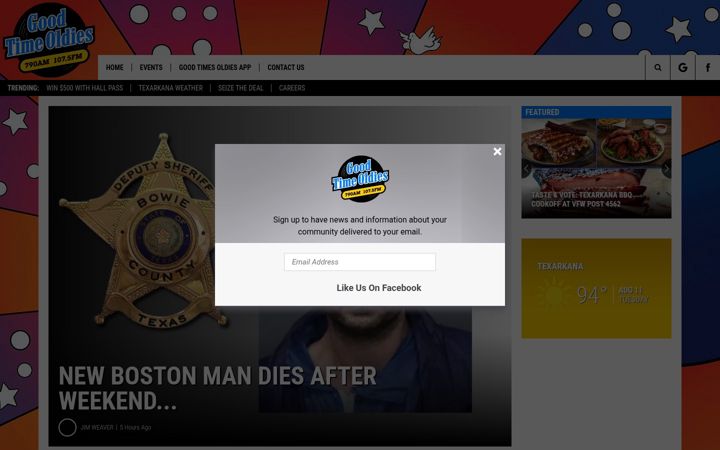
Task: Click the Bowie County sheriff badge image
Action: pos(145,231)
